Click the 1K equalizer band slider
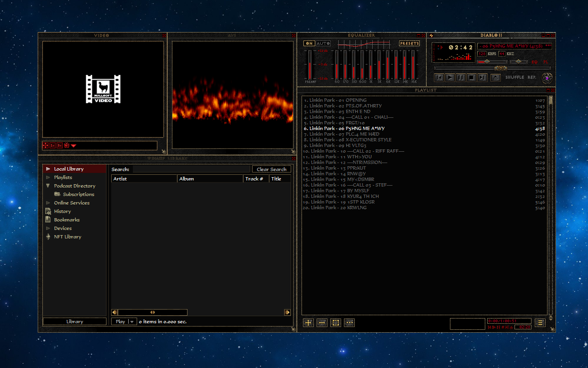 (371, 65)
